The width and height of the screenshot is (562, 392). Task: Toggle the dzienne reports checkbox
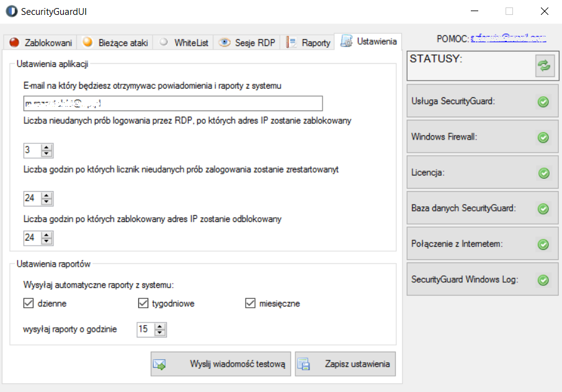point(29,303)
